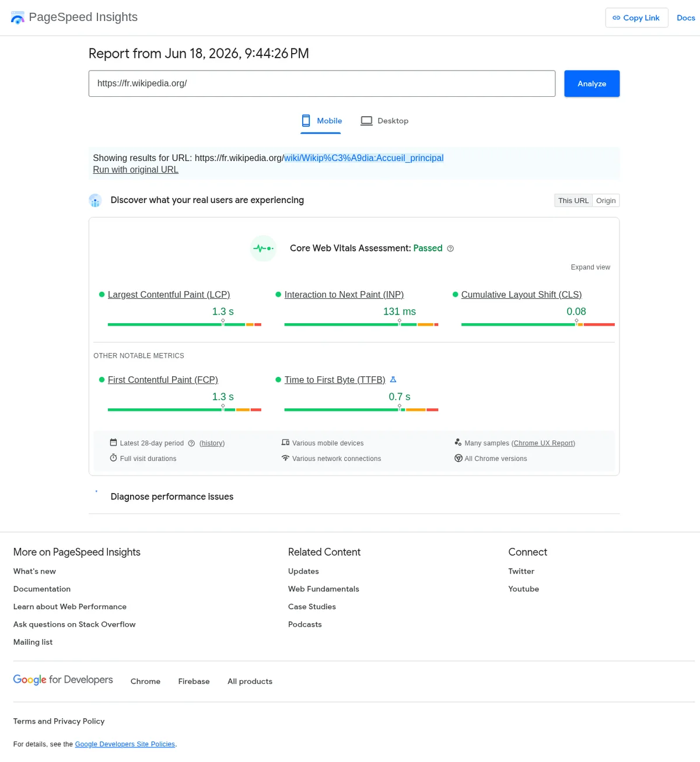Open Ask questions on Stack Overflow

[75, 624]
